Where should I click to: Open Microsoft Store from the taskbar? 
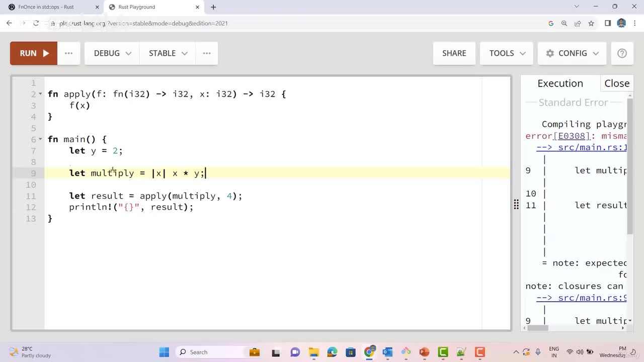coord(350,352)
